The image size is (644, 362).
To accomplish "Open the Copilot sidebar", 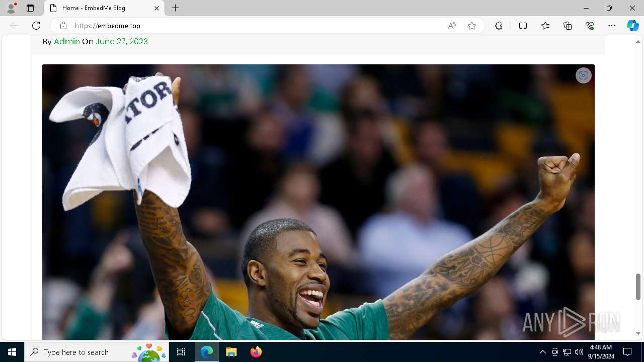I will pos(632,26).
